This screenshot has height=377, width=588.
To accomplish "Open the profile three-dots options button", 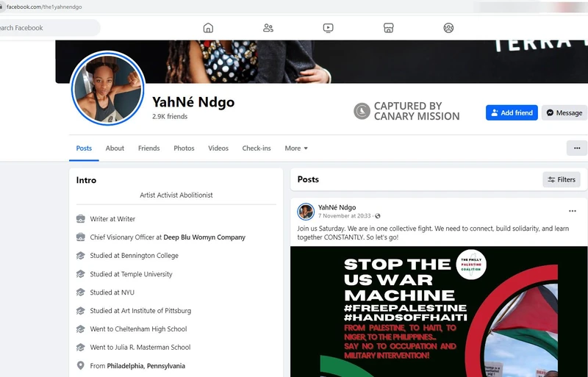I will 577,148.
